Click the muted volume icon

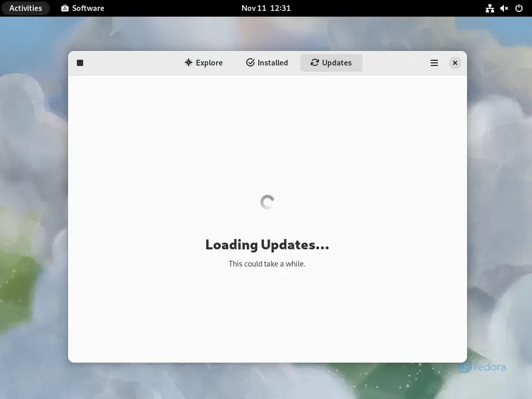coord(504,8)
